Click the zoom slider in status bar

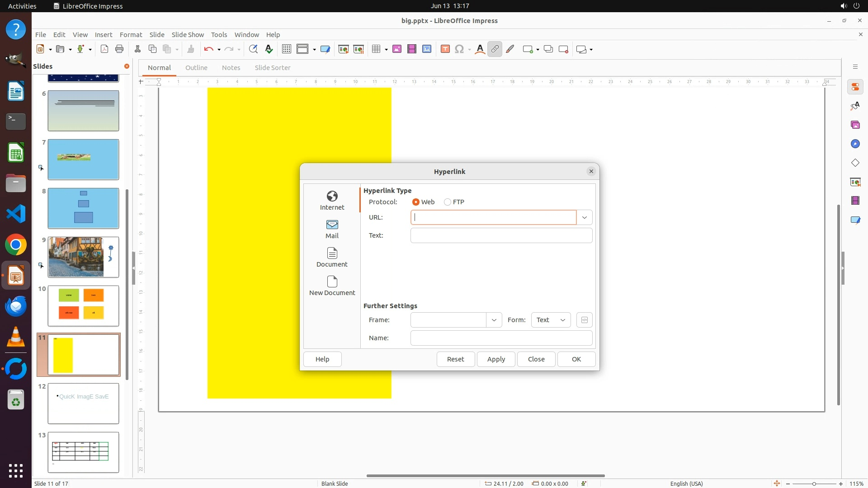(814, 483)
